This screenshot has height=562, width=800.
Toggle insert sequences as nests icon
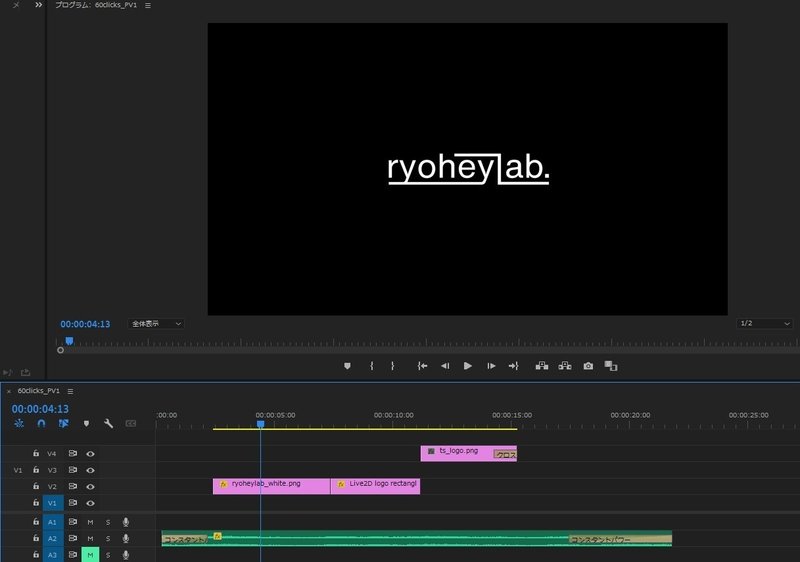point(19,423)
